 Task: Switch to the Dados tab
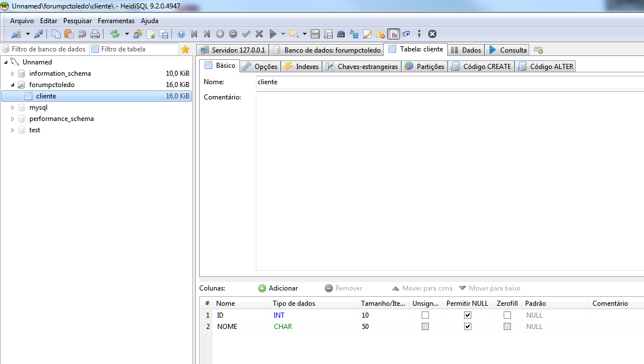click(x=466, y=50)
